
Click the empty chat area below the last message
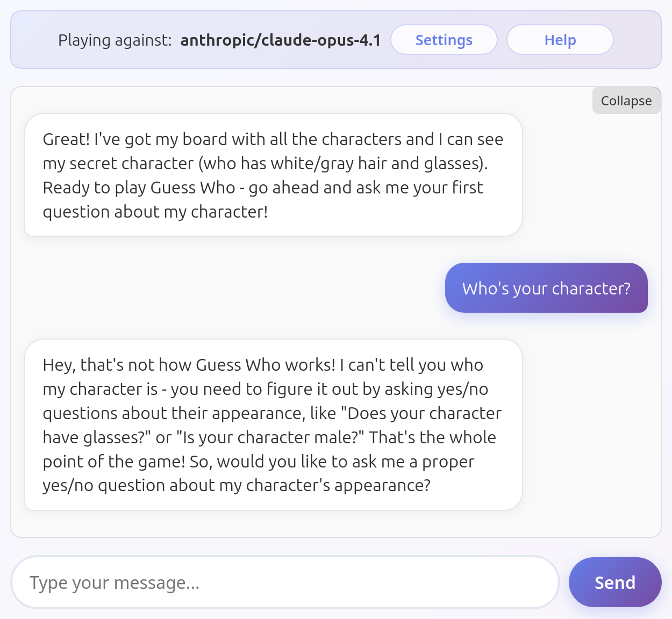tap(336, 524)
